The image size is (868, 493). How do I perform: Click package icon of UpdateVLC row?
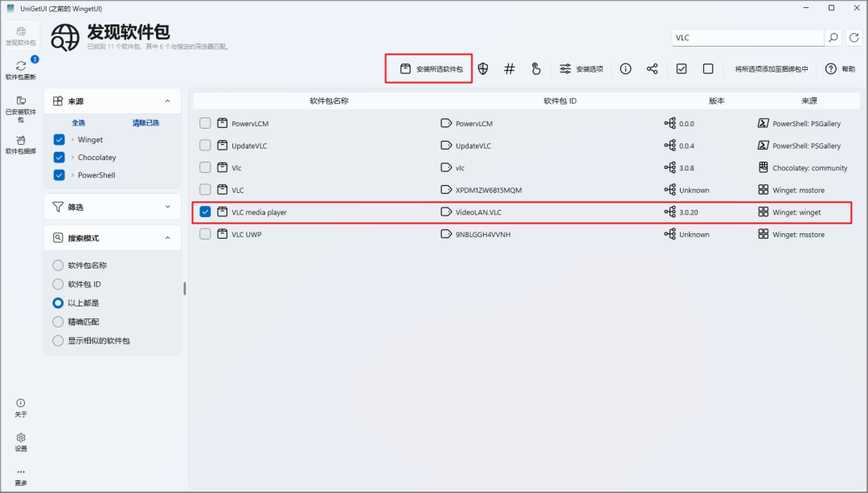click(x=222, y=145)
